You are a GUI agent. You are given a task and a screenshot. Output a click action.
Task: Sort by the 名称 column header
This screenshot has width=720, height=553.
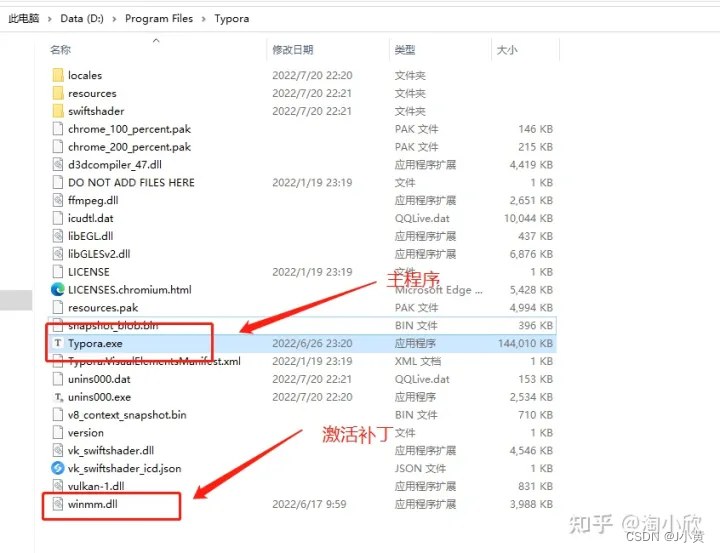(x=61, y=50)
